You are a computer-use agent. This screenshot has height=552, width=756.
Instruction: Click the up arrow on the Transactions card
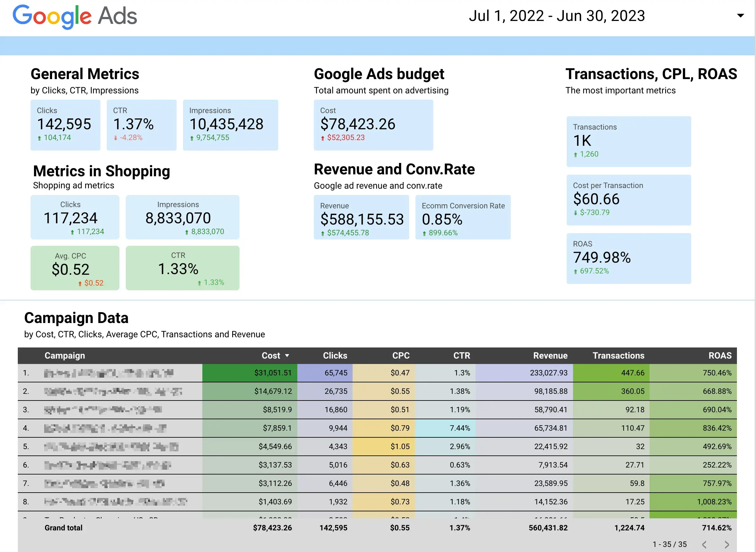575,154
